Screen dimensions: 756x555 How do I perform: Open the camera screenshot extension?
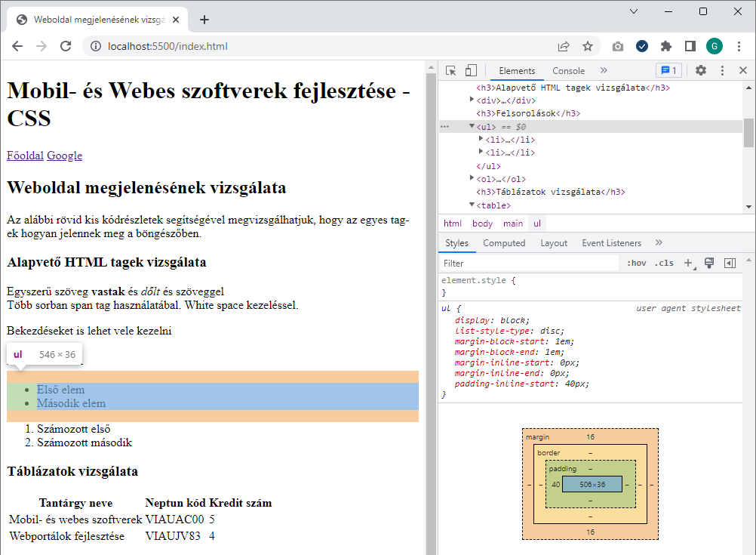click(x=618, y=46)
